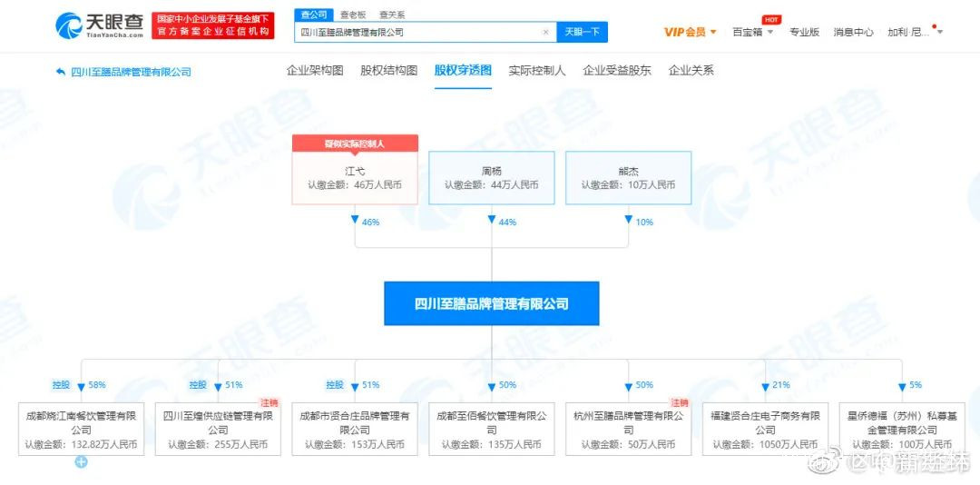Click the central 四川至膳品牌管理有限公司 node

pos(492,303)
